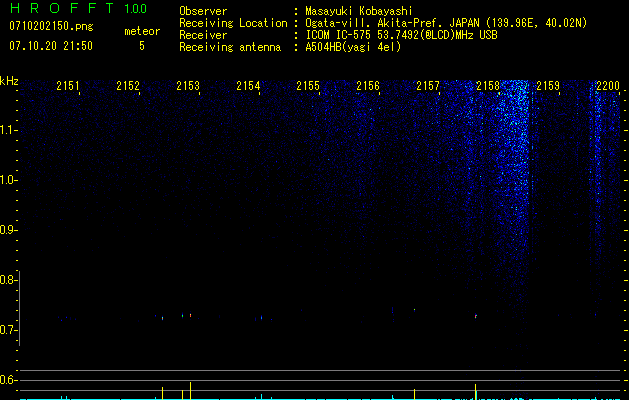Click the 1.0 kHz axis label
Image resolution: width=629 pixels, height=400 pixels.
click(x=8, y=180)
